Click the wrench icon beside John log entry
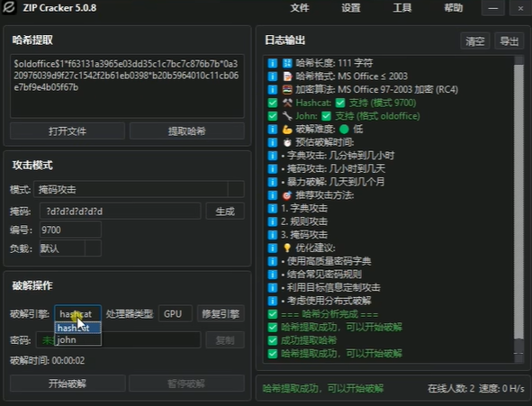Screen dimensions: 532x406 coord(287,116)
